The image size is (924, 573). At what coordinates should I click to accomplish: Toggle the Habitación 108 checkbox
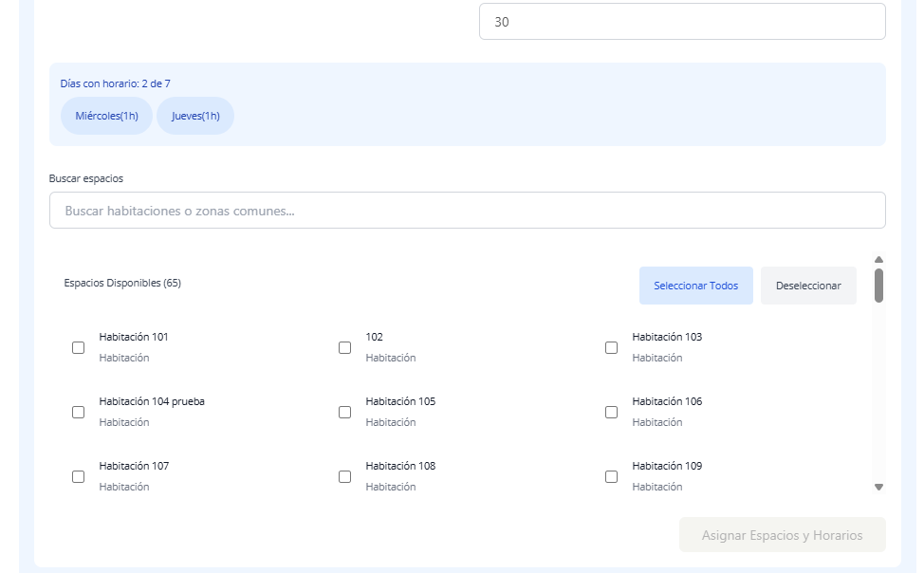345,477
